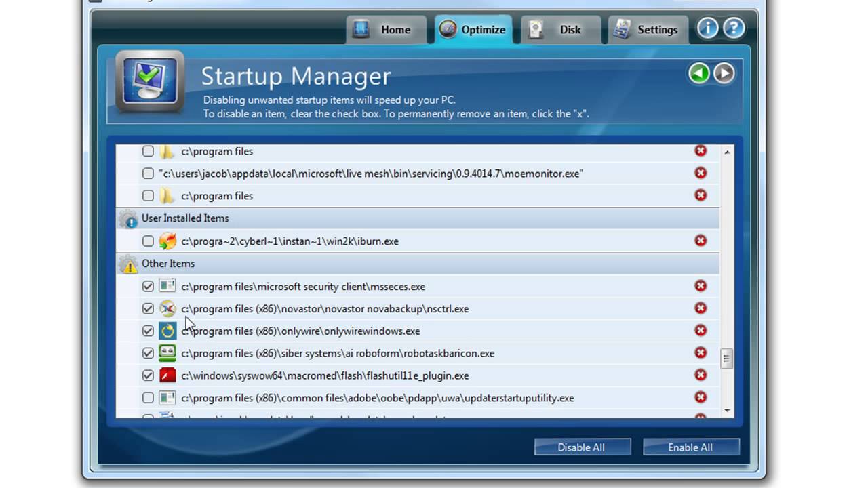
Task: Click the User Installed Items gear icon
Action: pyautogui.click(x=128, y=218)
